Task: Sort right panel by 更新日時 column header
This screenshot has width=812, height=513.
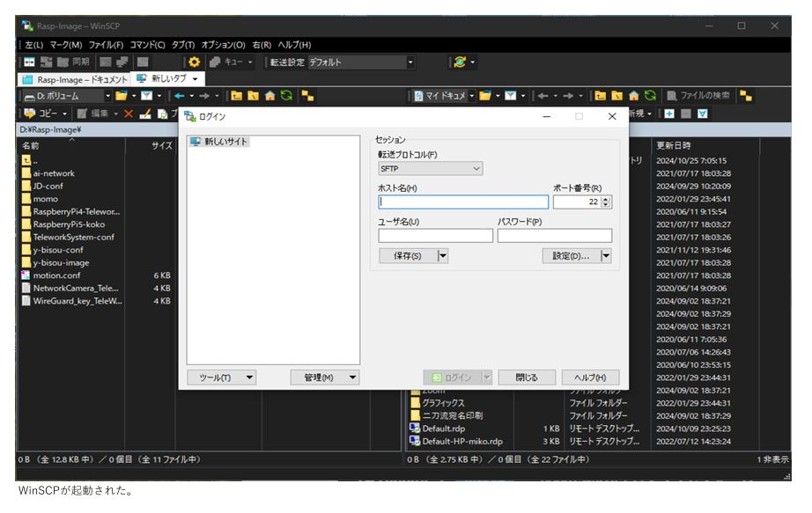Action: tap(705, 145)
